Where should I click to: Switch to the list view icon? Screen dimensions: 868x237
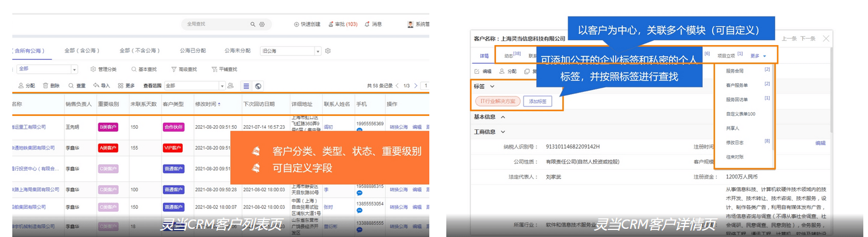point(246,86)
